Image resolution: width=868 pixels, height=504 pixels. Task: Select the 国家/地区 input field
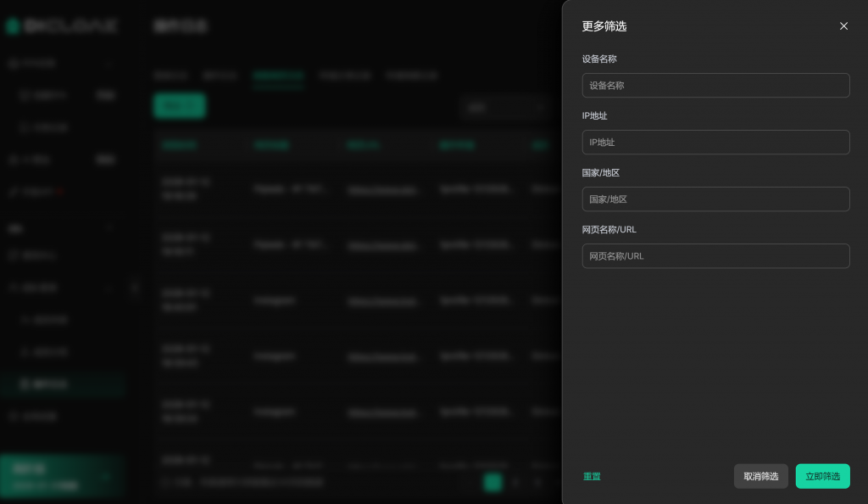point(715,199)
